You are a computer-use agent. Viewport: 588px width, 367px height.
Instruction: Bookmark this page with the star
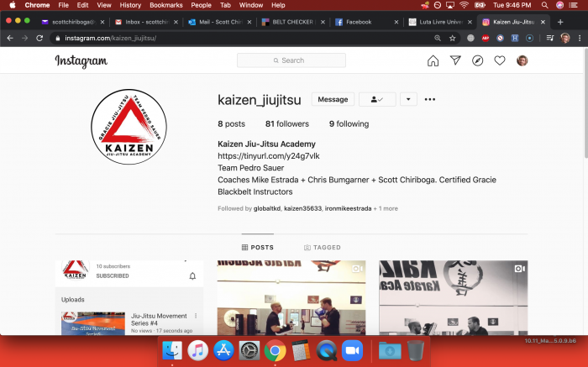[452, 38]
